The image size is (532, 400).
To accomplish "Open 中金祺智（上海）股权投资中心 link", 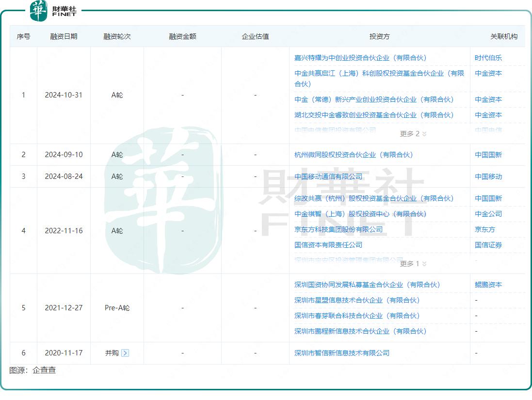I will click(x=360, y=214).
